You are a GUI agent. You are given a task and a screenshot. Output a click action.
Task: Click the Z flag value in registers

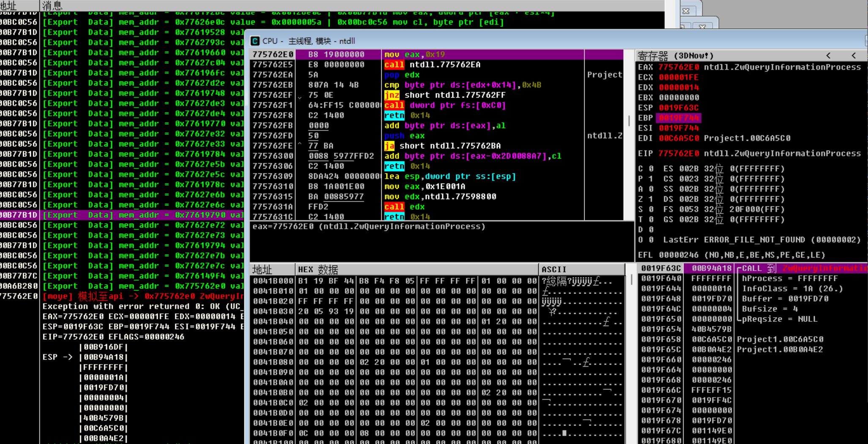[651, 199]
